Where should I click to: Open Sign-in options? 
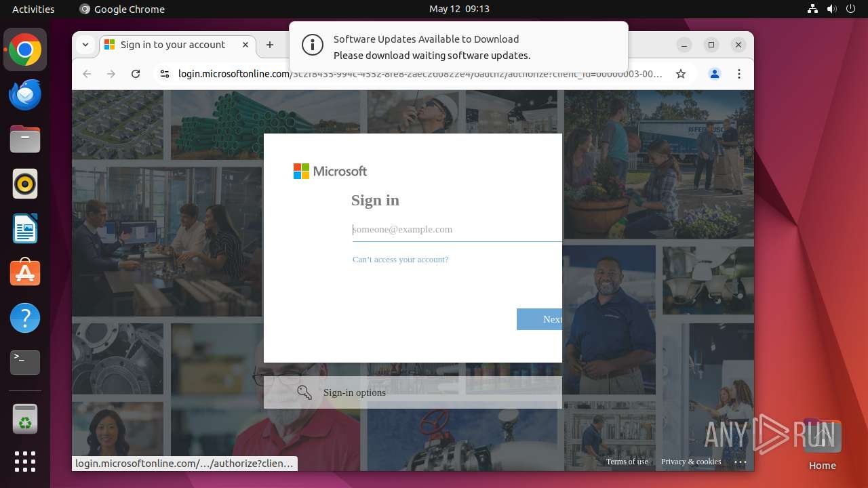click(413, 392)
